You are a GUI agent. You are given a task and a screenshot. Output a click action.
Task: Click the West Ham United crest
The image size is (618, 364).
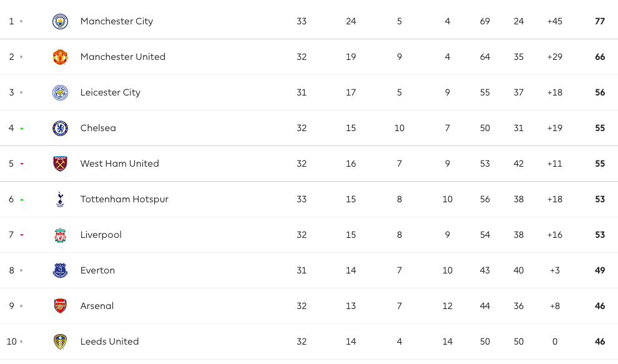click(x=61, y=164)
